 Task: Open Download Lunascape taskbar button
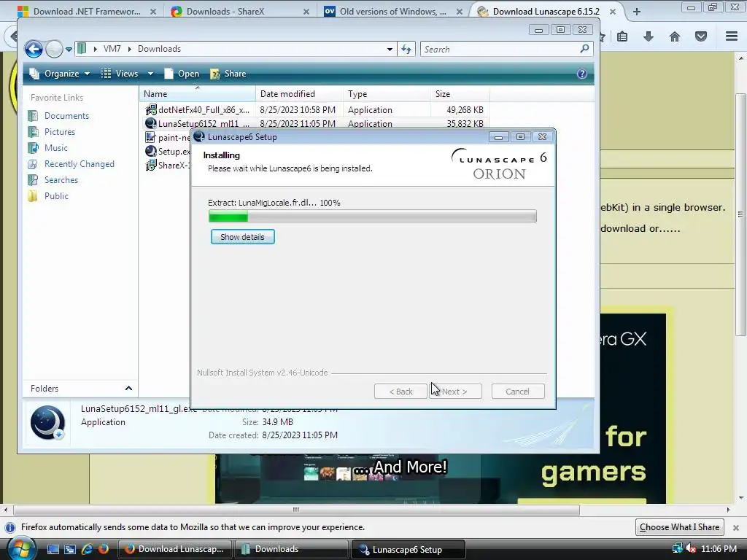click(x=174, y=550)
